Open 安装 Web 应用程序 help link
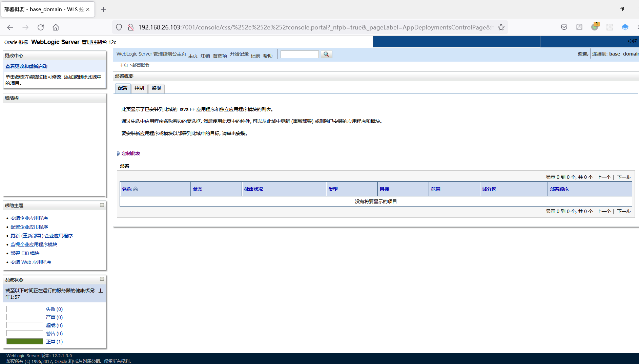 click(x=30, y=262)
